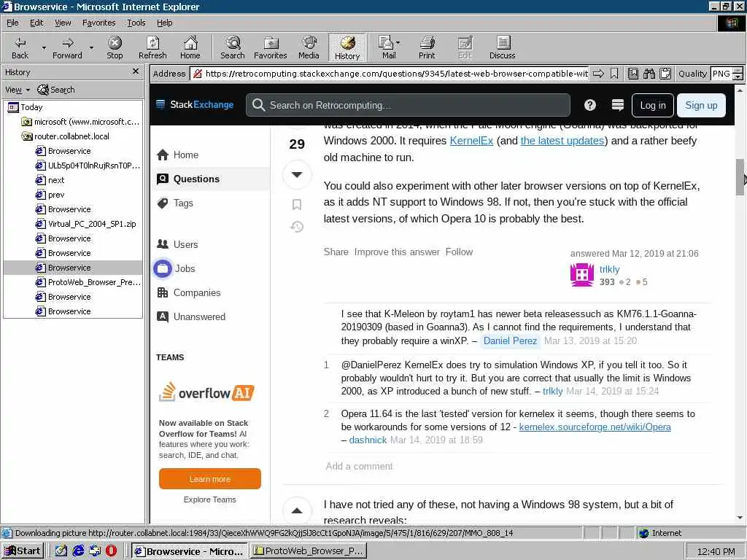
Task: Go to Home in site sidebar
Action: [x=178, y=155]
